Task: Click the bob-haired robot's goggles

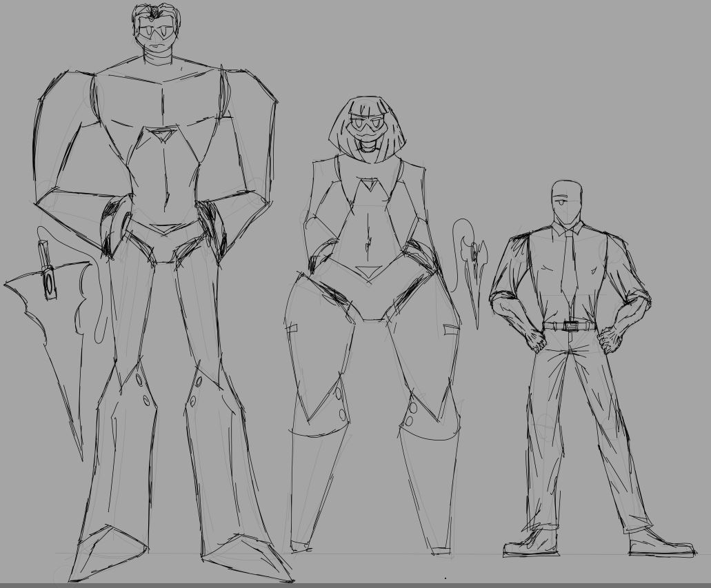Action: pos(366,126)
